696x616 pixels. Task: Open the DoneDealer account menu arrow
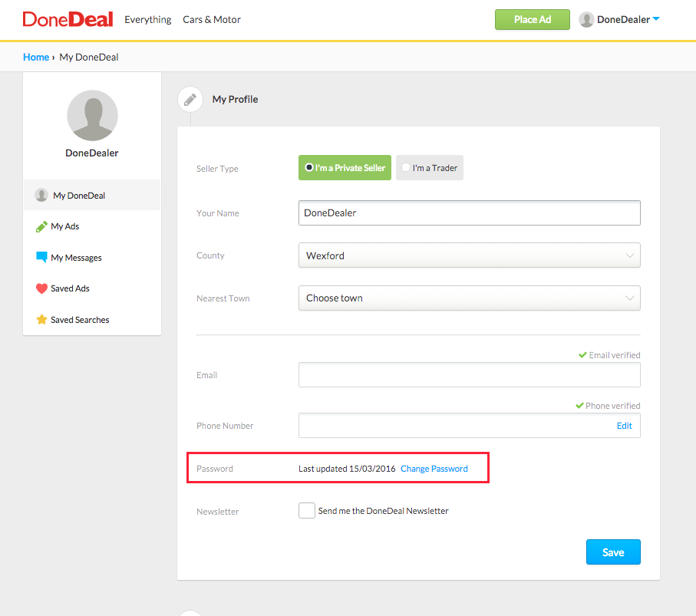pos(656,19)
